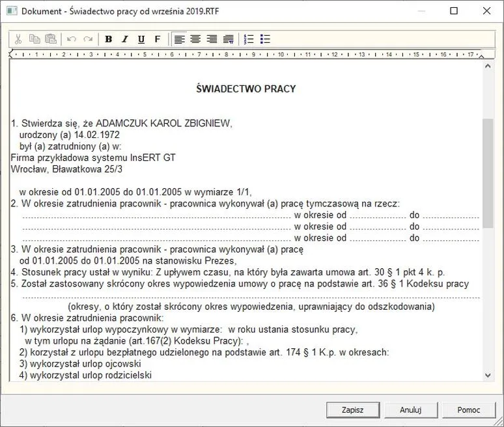Click the left indent marker on ruler

[x=11, y=54]
